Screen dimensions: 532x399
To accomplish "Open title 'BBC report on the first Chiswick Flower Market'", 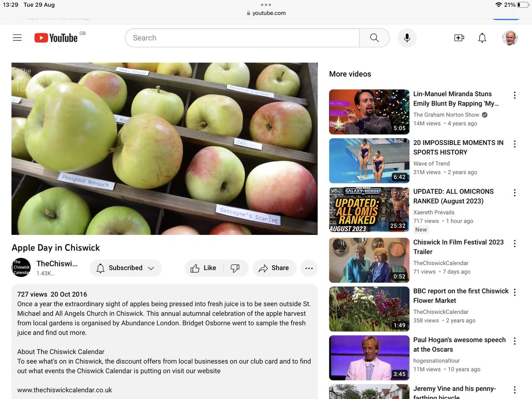I will point(461,296).
